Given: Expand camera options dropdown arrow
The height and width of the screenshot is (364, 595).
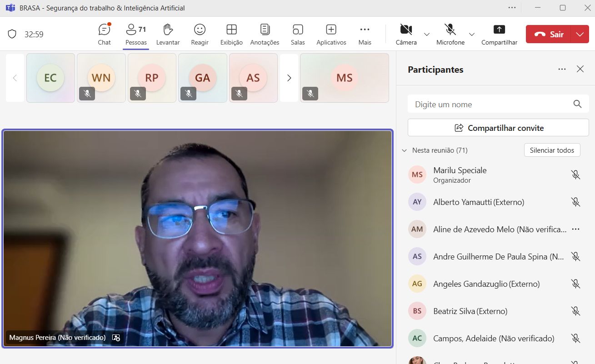Looking at the screenshot, I should (x=427, y=35).
